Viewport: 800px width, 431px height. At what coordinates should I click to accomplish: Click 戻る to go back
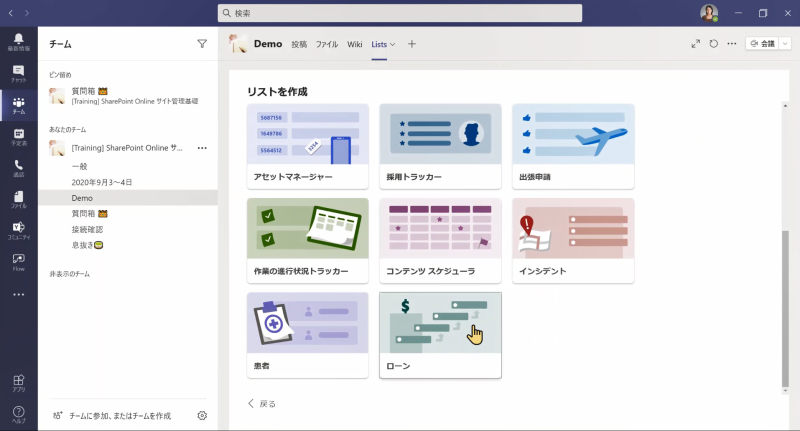click(x=262, y=403)
